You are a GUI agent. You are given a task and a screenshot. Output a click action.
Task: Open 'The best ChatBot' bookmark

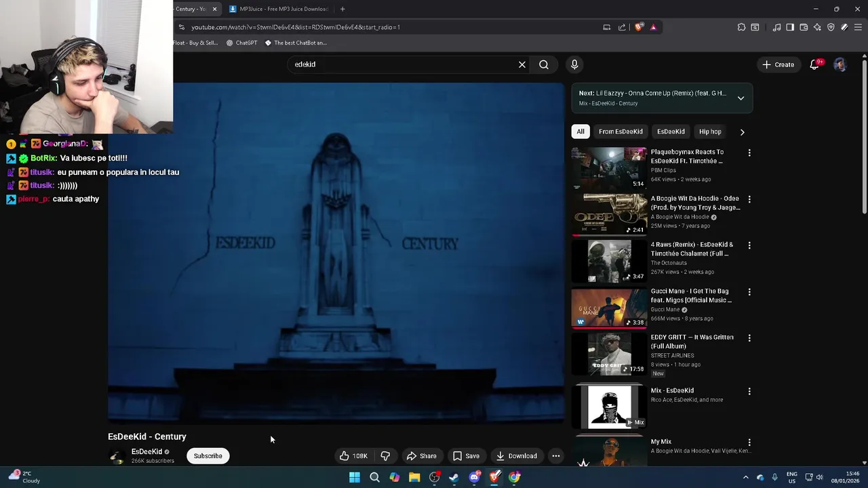coord(296,43)
